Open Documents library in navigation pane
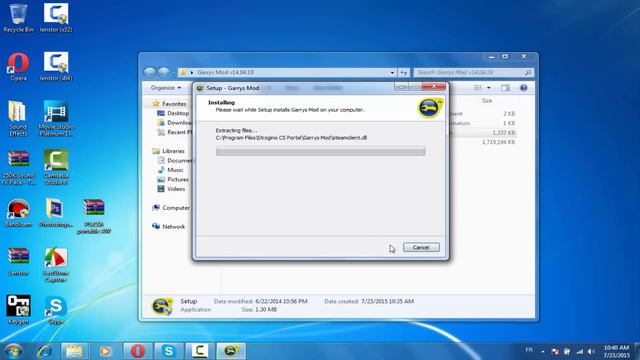 click(x=175, y=160)
